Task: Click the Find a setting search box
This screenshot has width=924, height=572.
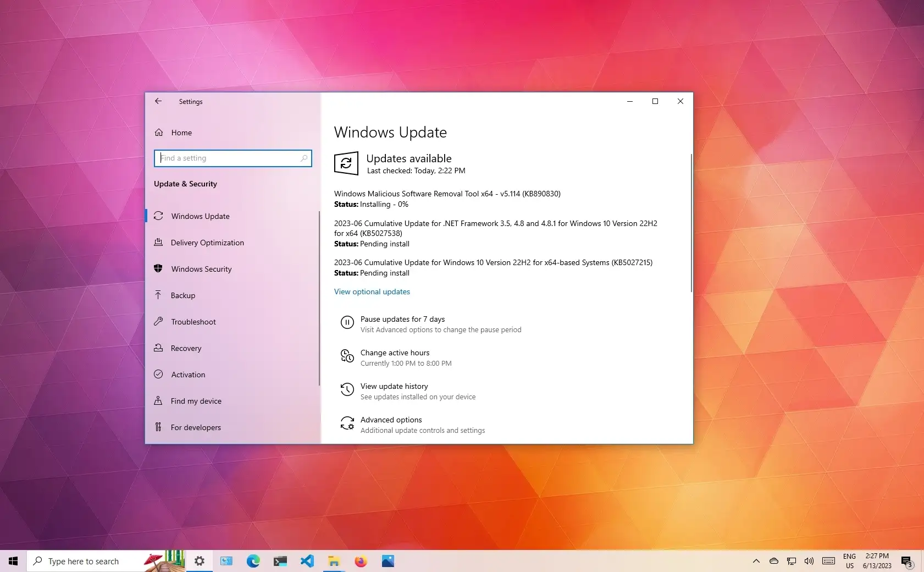Action: tap(233, 158)
